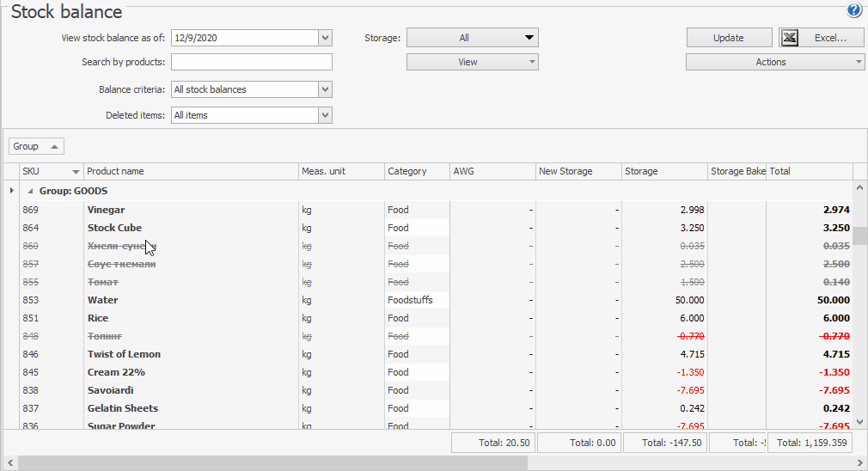Sort by the Product name column header

click(x=189, y=172)
